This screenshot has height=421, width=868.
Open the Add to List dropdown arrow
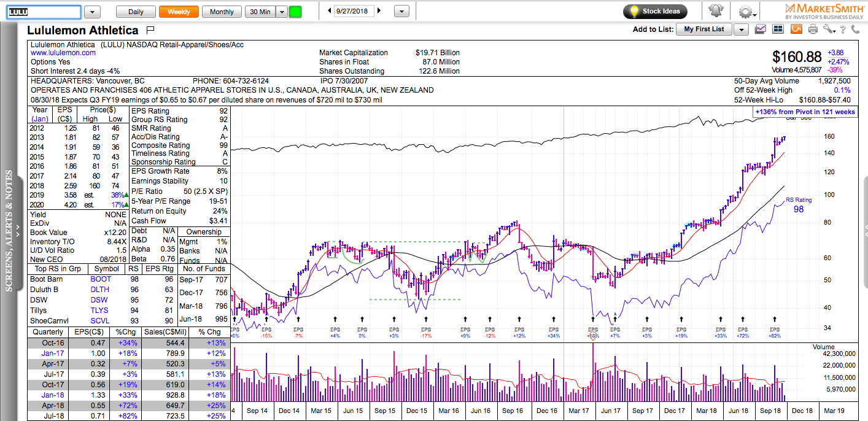click(741, 29)
